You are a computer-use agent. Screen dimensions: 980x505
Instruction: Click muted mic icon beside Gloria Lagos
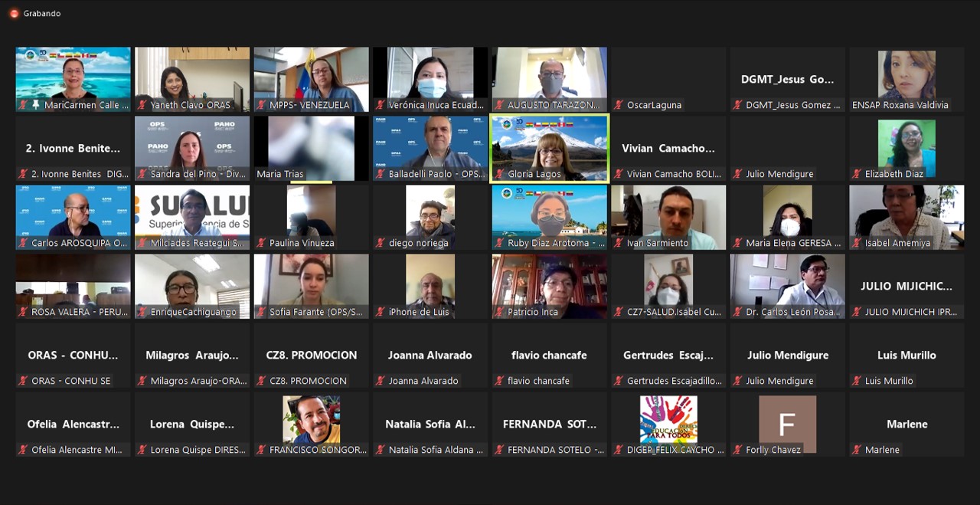(x=498, y=174)
